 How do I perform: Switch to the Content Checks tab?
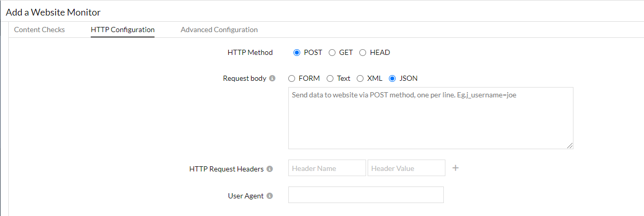[x=39, y=30]
